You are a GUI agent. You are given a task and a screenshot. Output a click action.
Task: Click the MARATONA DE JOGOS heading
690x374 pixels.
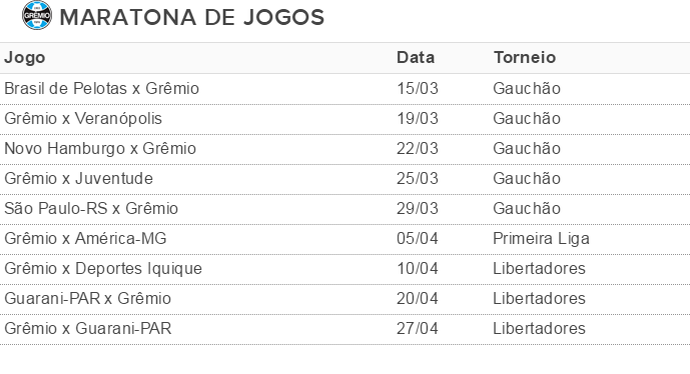pos(192,18)
